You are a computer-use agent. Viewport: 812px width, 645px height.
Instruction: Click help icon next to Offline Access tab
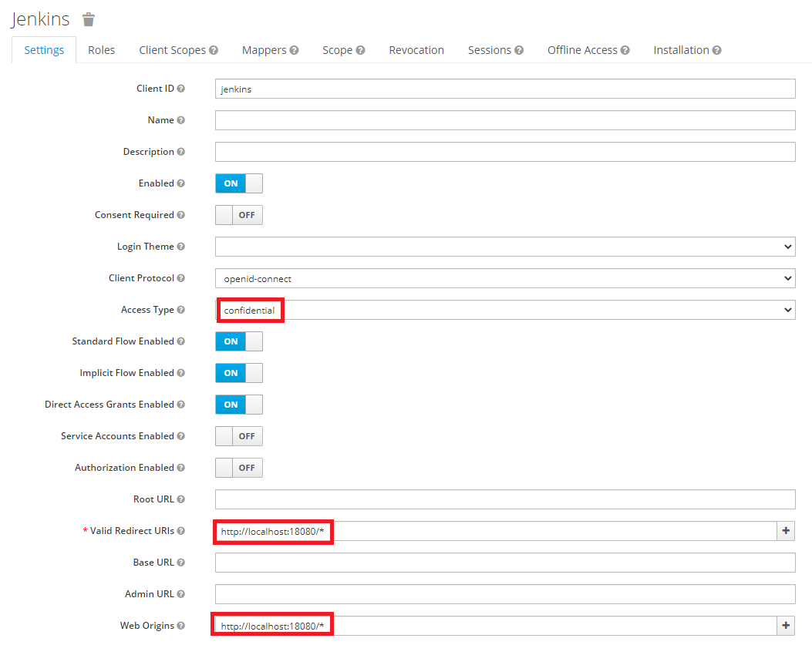click(x=625, y=50)
